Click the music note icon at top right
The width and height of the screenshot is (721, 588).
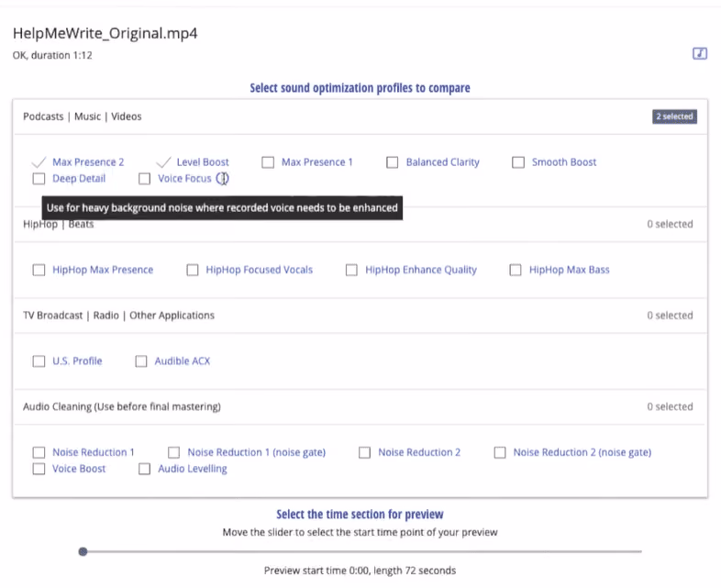pos(699,53)
